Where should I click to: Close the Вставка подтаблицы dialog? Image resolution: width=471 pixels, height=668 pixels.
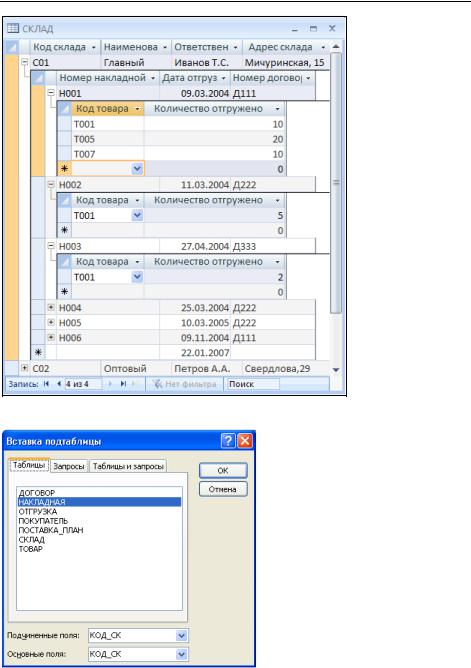point(245,441)
